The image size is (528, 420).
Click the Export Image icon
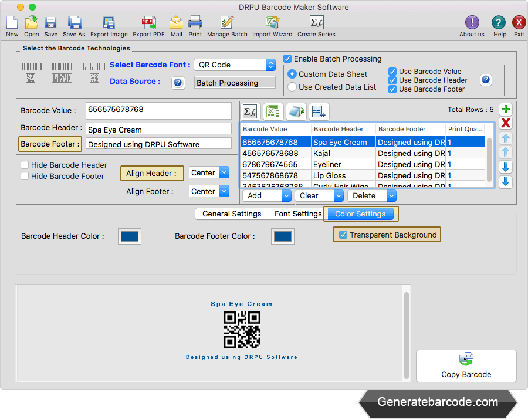click(109, 22)
